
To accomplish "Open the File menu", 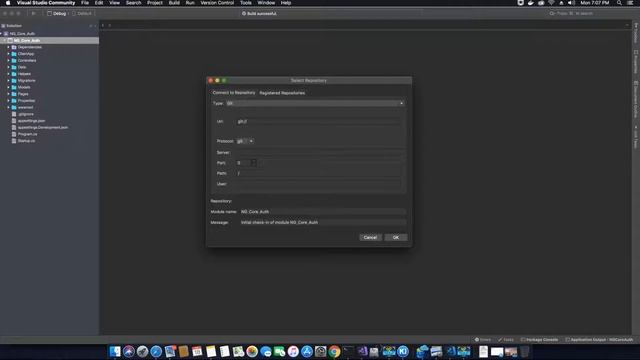I will [x=85, y=3].
